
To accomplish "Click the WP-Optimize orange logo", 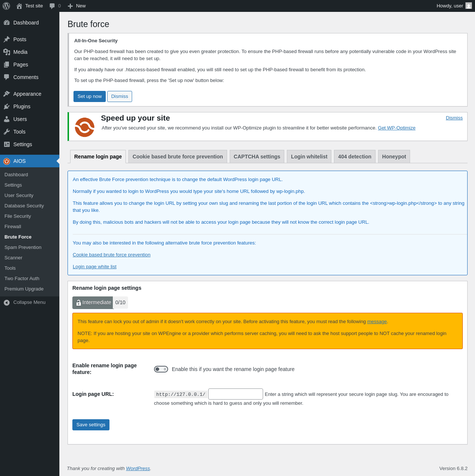I will click(x=85, y=127).
